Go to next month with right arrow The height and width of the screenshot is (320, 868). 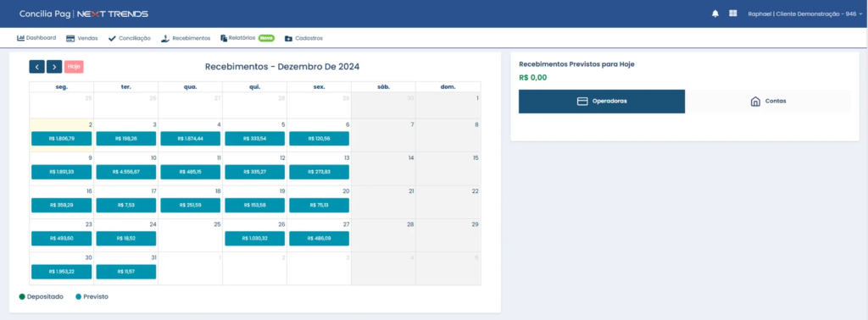point(54,67)
